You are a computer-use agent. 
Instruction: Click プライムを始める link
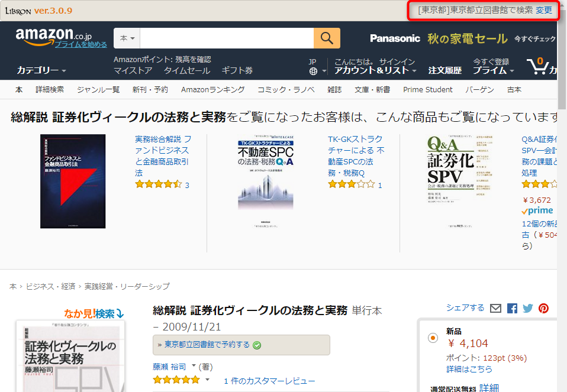click(x=81, y=44)
